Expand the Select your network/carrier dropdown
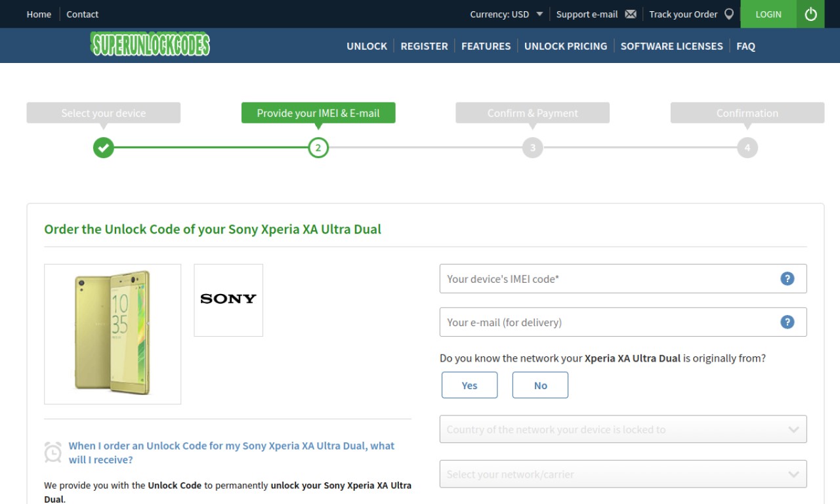 click(623, 474)
